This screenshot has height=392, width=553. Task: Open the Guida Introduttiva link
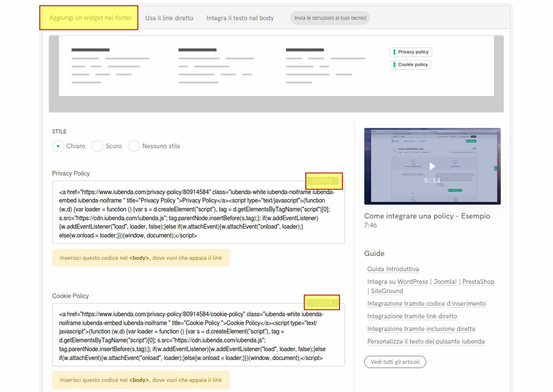click(393, 269)
